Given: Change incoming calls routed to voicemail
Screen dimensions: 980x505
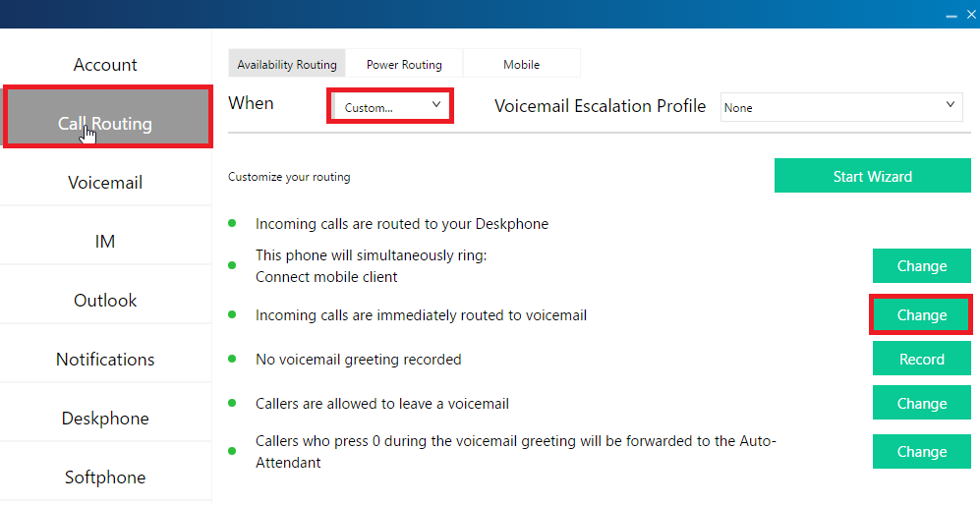Looking at the screenshot, I should coord(921,315).
